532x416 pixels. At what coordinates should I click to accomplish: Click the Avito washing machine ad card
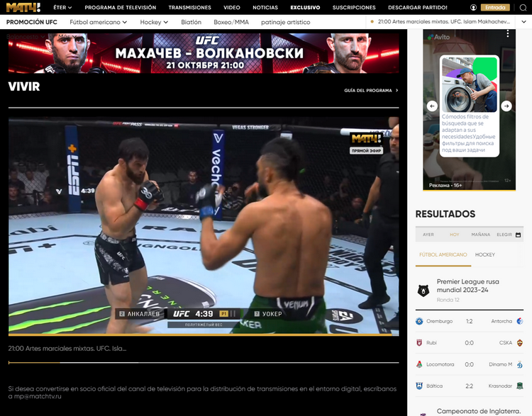[470, 106]
